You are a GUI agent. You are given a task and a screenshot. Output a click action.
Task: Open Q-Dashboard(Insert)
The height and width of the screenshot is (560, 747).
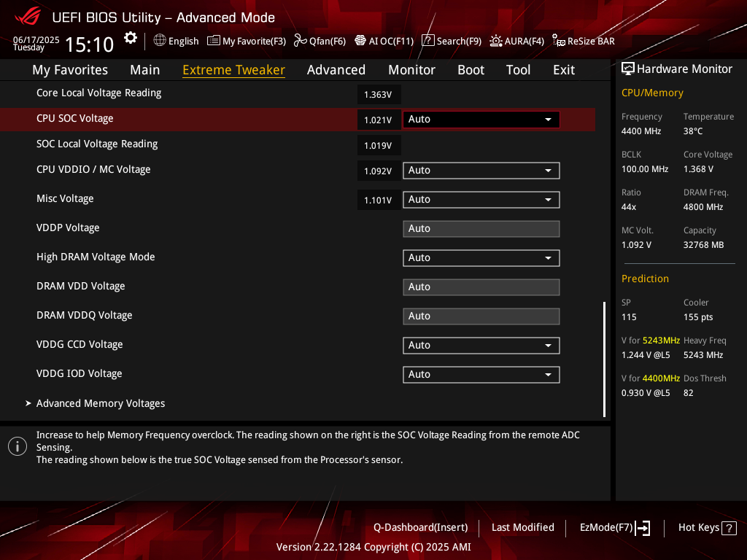tap(421, 528)
